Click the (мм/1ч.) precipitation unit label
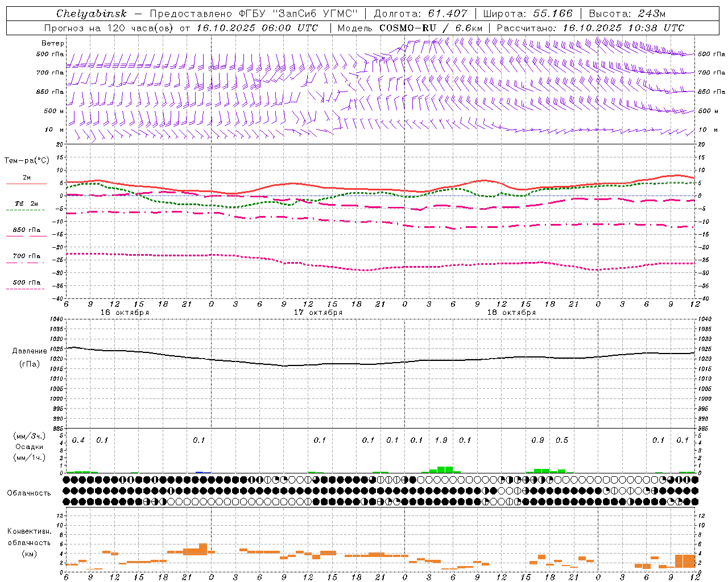The width and height of the screenshot is (728, 582). [29, 458]
